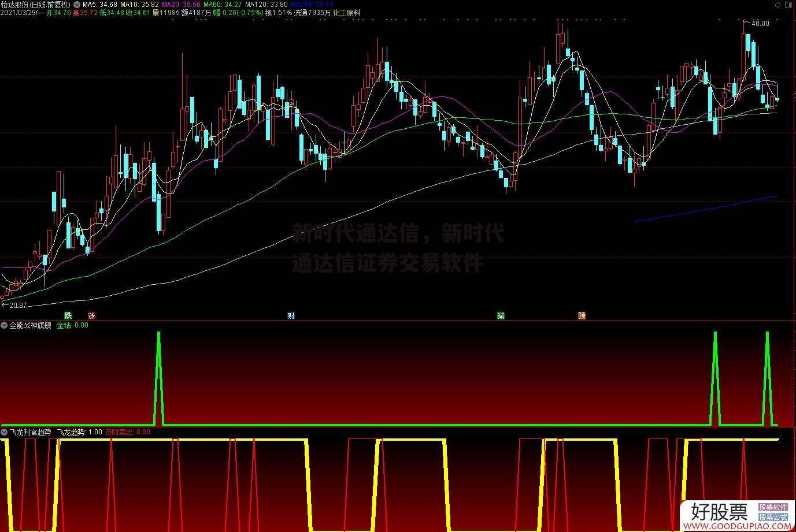Click the 飞龙判官趋势 indicator name
Image resolution: width=796 pixels, height=532 pixels.
click(x=30, y=431)
